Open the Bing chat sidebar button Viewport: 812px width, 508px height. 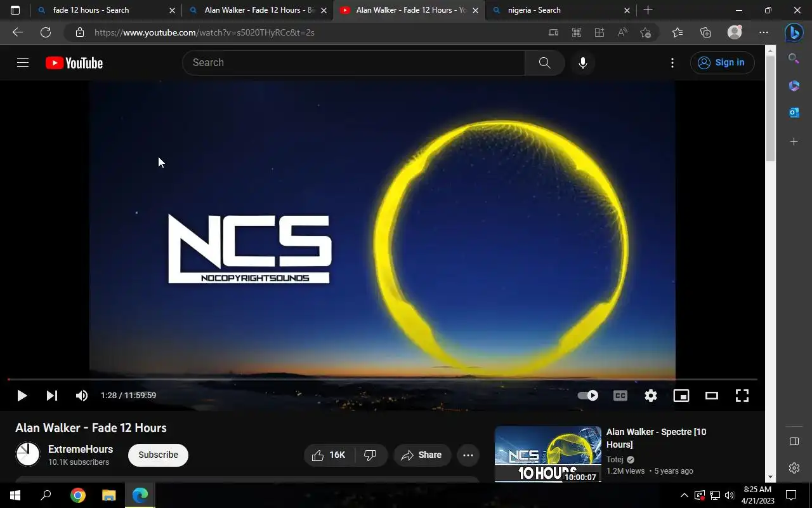pos(794,32)
